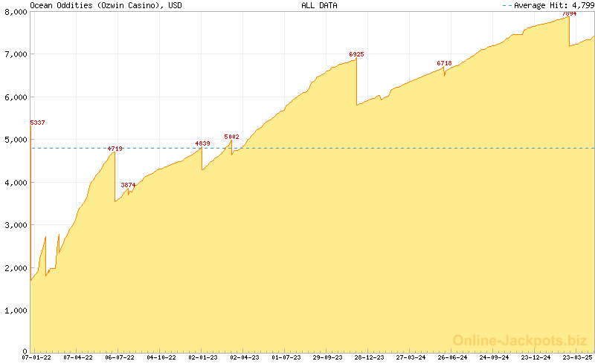This screenshot has width=595, height=364.
Task: Click the 23-03-25 date label
Action: pos(577,357)
